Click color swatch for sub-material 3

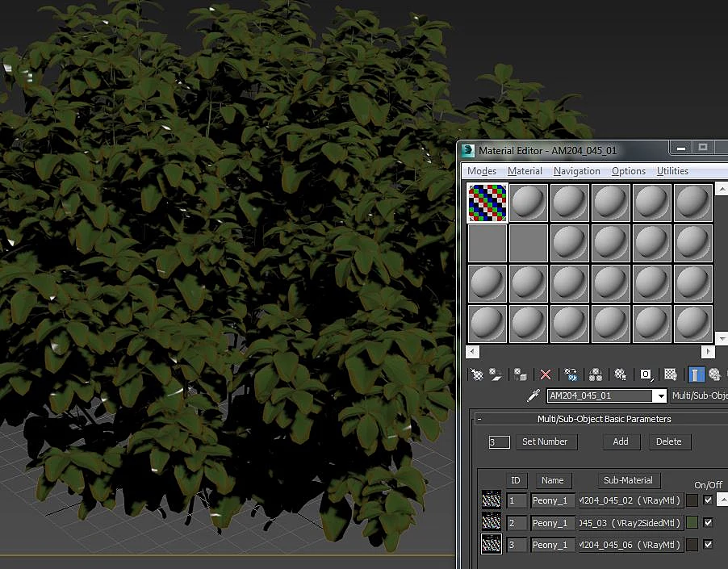pyautogui.click(x=692, y=545)
